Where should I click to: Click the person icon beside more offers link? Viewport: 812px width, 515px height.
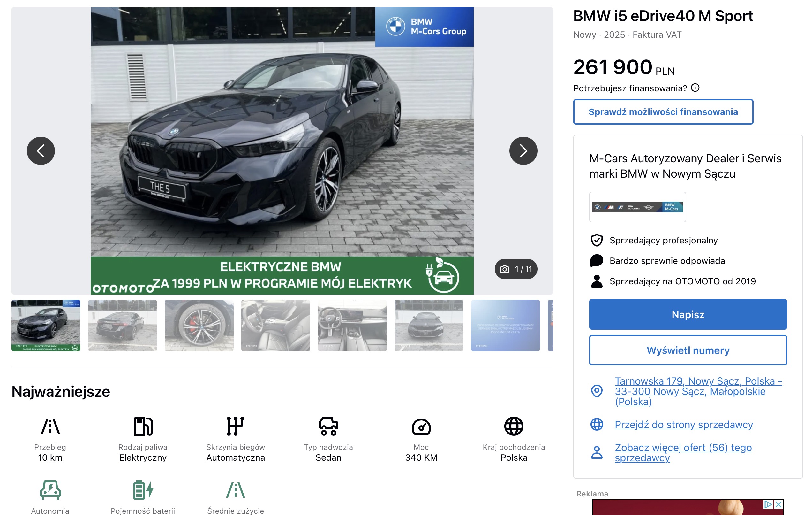(597, 452)
